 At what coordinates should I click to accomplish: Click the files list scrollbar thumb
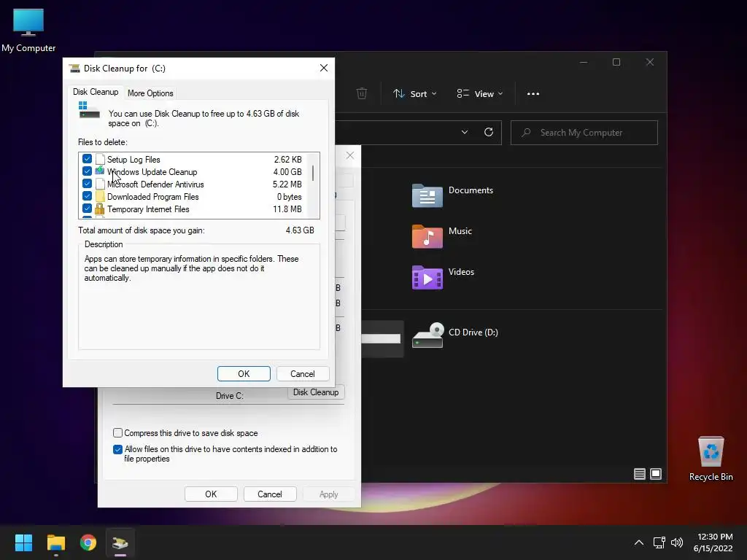(x=312, y=173)
